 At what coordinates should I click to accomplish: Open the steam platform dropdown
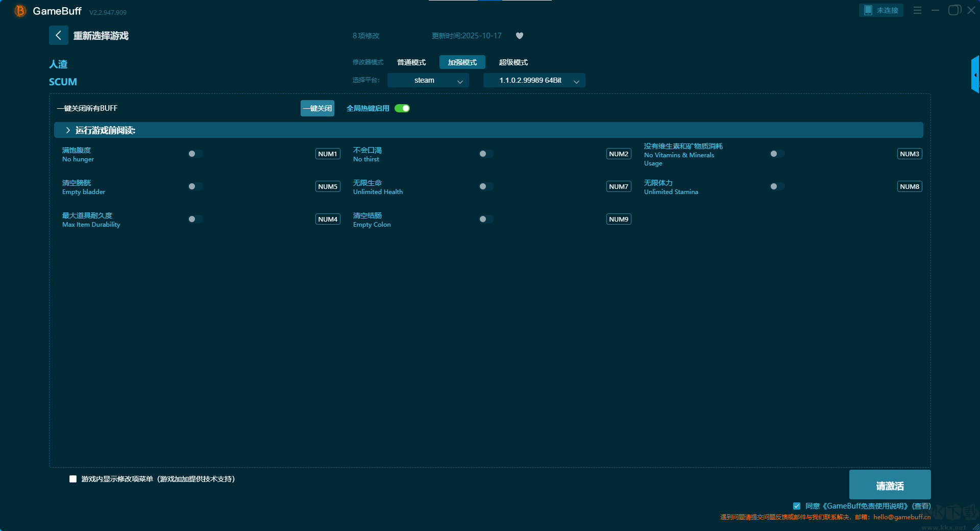pos(428,80)
